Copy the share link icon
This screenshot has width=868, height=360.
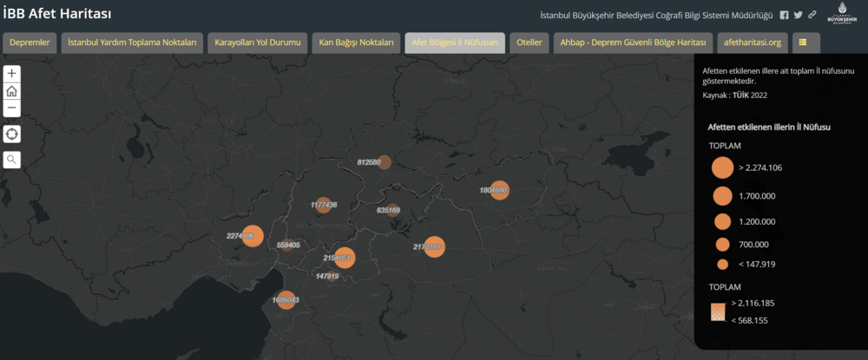[x=812, y=16]
